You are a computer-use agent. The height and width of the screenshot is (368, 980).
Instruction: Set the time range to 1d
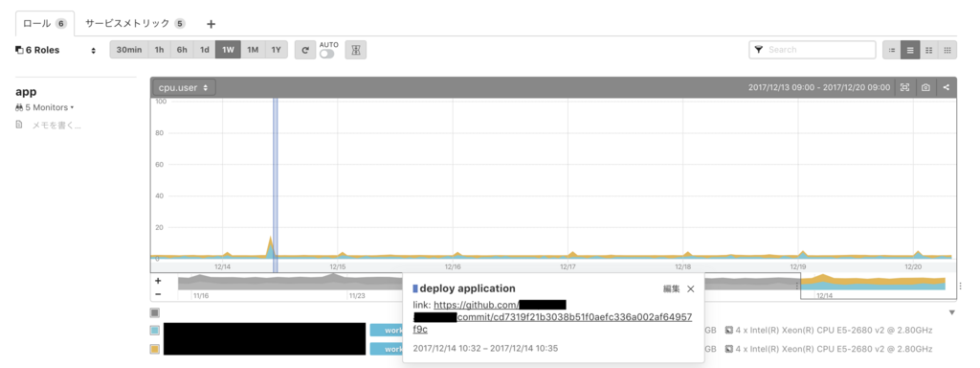coord(205,50)
